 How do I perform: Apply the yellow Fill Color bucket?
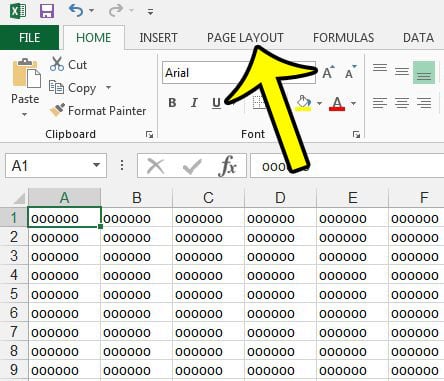tap(304, 103)
